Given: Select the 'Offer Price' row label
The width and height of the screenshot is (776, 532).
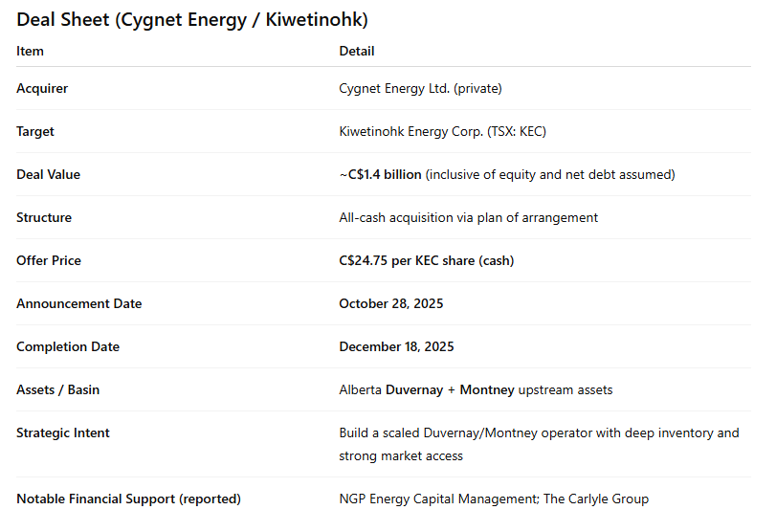Looking at the screenshot, I should 49,260.
